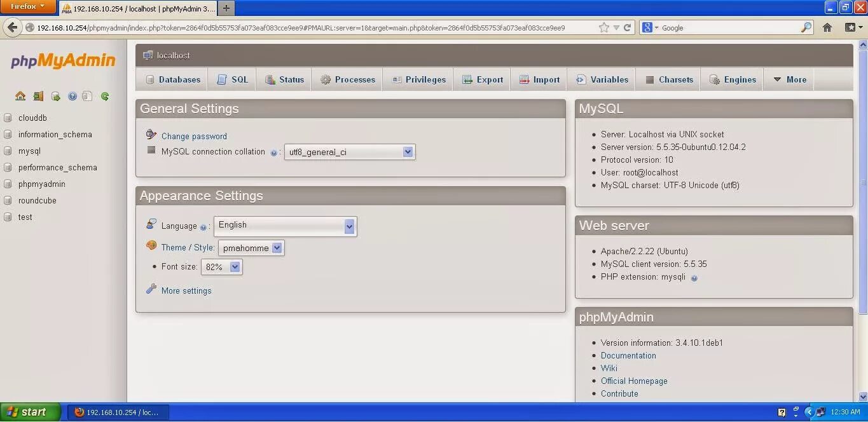The image size is (868, 422).
Task: Select the clouddb database
Action: [x=32, y=118]
